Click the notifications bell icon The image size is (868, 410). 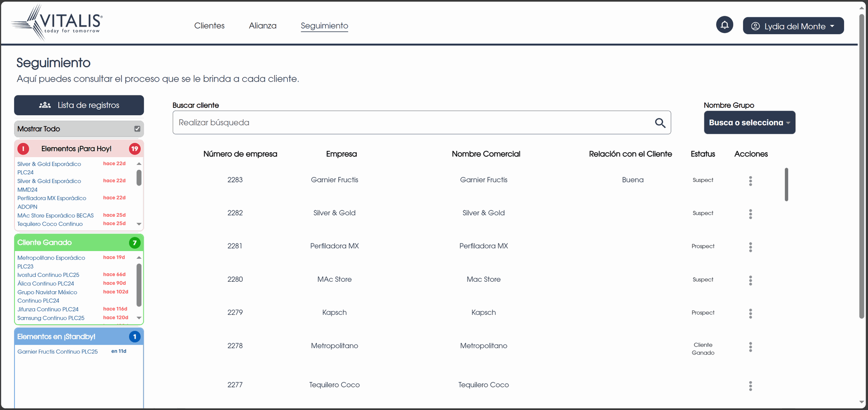pyautogui.click(x=724, y=25)
